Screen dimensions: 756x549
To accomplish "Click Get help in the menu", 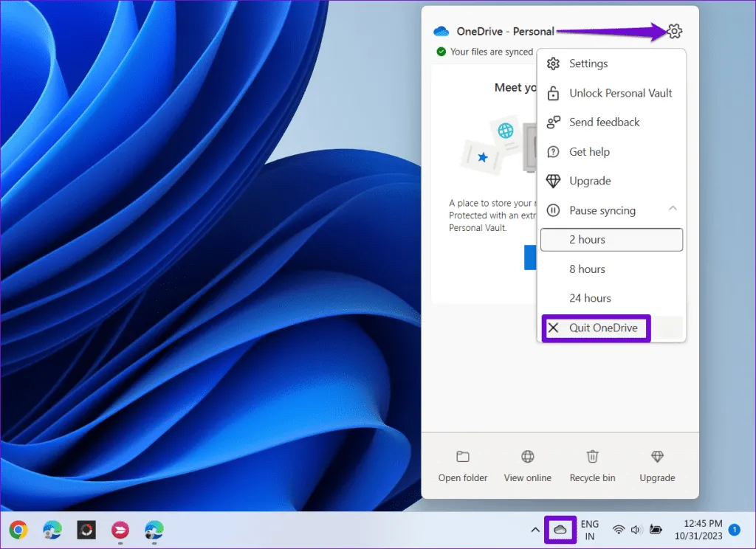I will click(589, 152).
